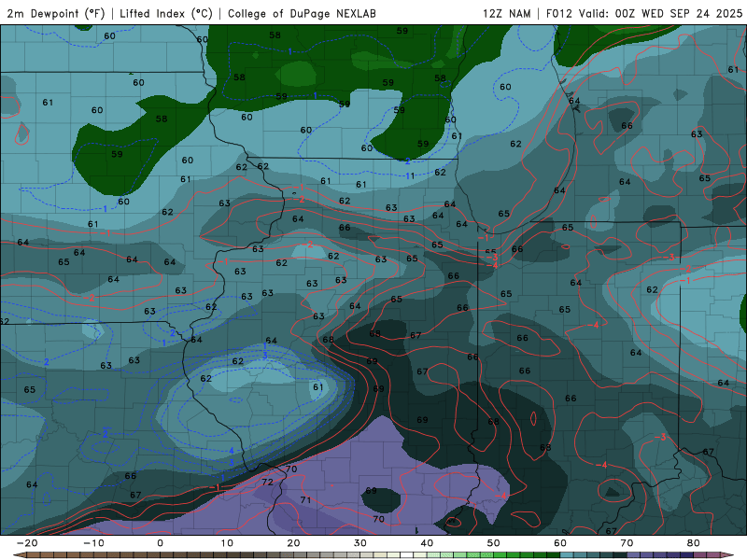
Task: Click the green color bar segment above 50
Action: coord(500,554)
